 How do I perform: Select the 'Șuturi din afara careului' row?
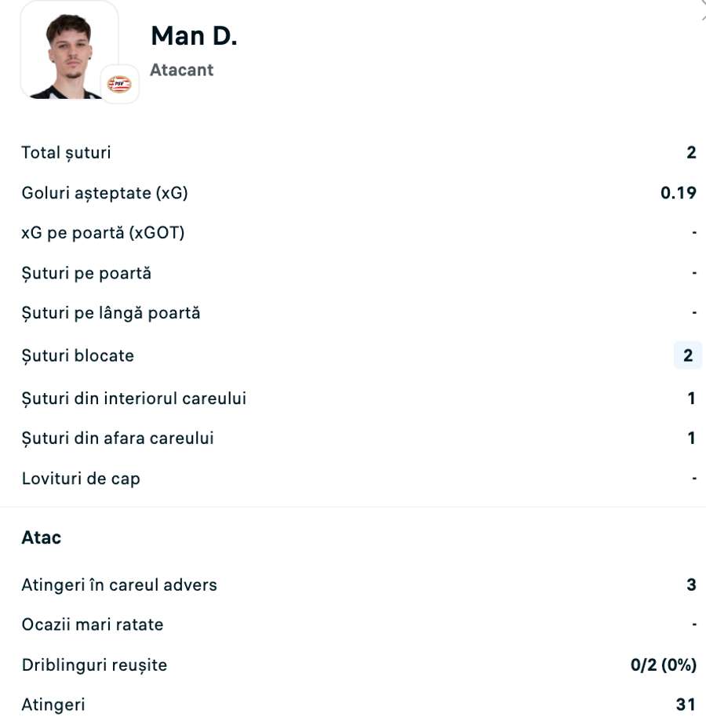click(x=353, y=438)
